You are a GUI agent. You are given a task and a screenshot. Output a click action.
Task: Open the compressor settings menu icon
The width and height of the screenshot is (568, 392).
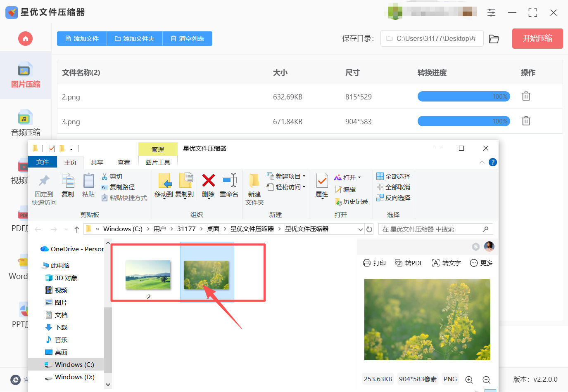[491, 13]
